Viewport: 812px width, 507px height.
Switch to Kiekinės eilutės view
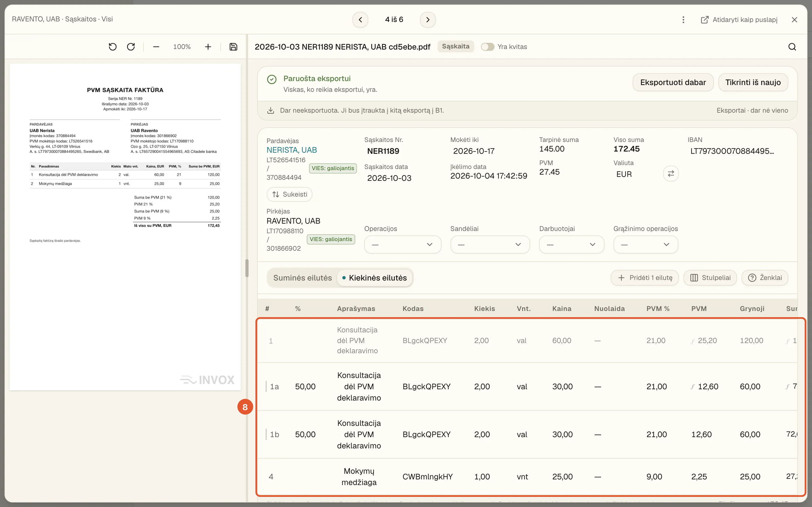click(x=374, y=278)
